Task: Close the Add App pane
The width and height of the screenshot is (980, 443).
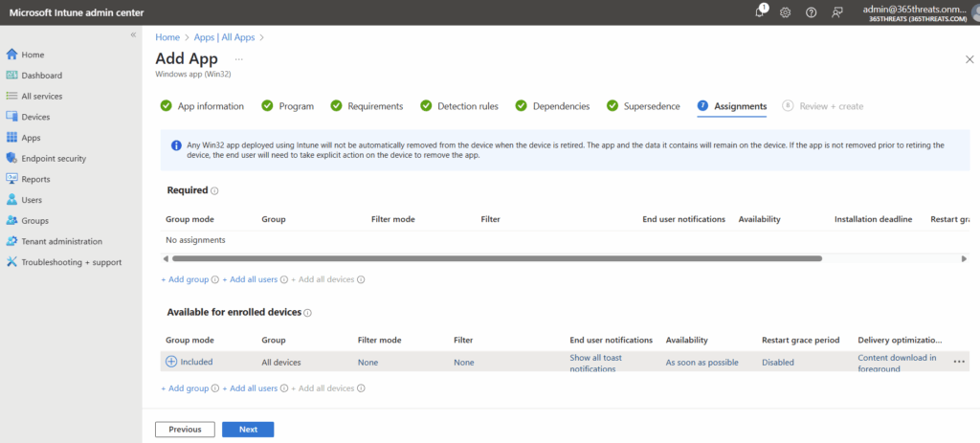Action: click(969, 59)
